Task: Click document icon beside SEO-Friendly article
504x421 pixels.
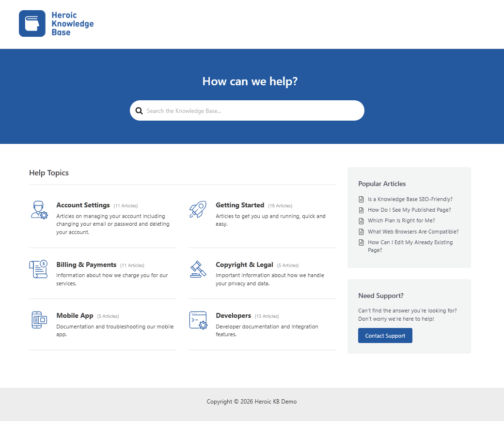Action: click(x=362, y=199)
